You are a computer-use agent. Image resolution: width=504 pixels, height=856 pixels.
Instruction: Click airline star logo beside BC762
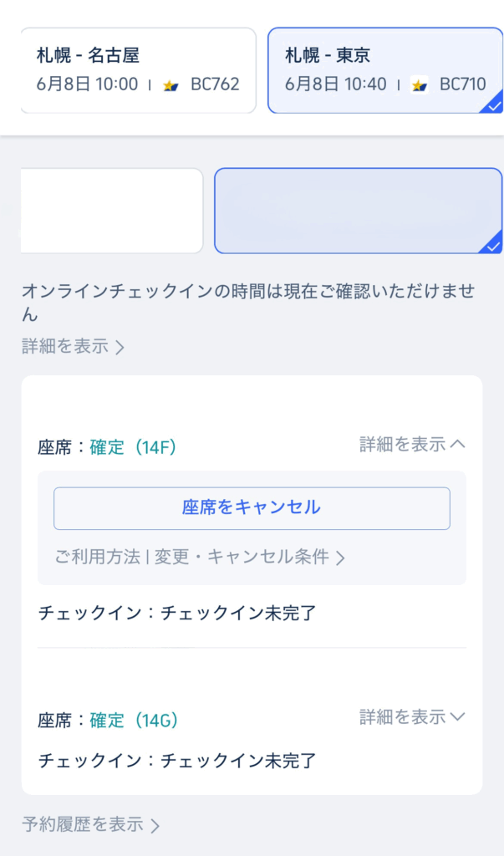click(171, 86)
